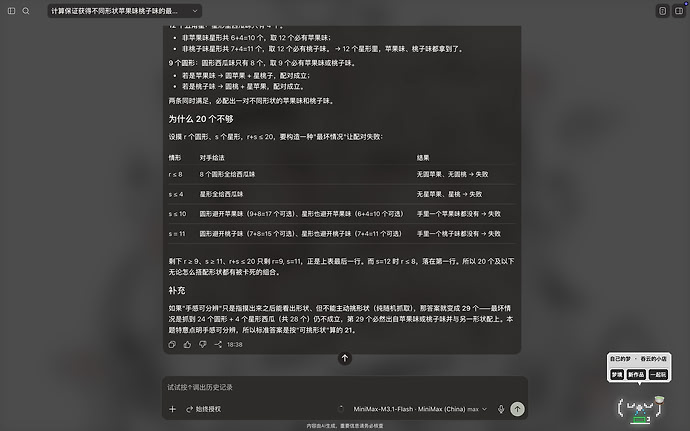Click the cell 8 个圆形全给西瓜味

pos(227,174)
